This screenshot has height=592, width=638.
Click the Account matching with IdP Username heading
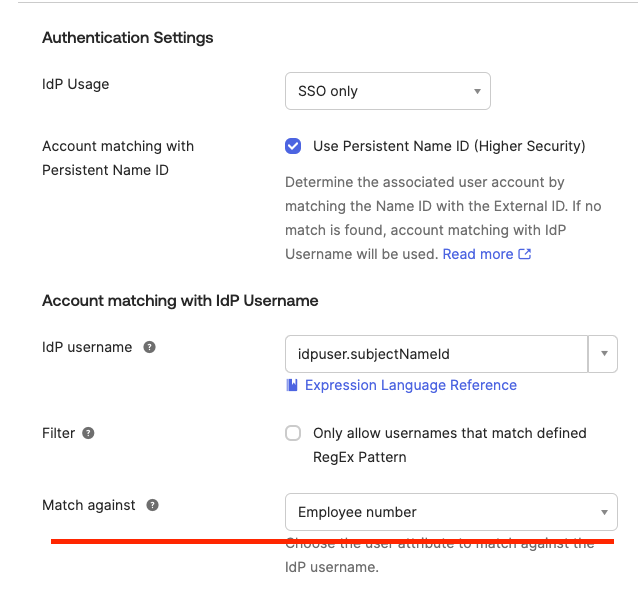180,301
